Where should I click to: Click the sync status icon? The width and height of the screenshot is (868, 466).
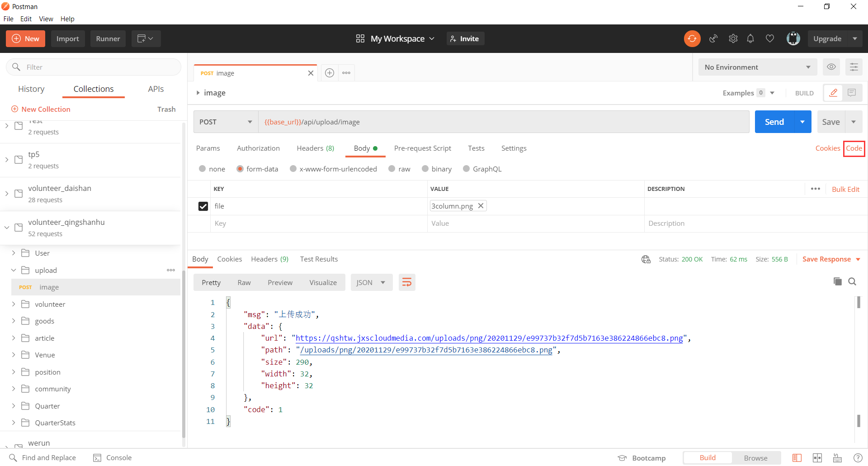(692, 39)
